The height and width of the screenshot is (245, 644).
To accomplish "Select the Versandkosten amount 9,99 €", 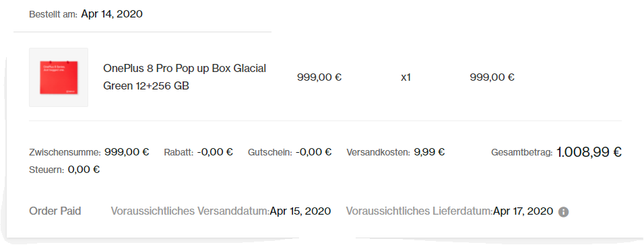I will [429, 152].
